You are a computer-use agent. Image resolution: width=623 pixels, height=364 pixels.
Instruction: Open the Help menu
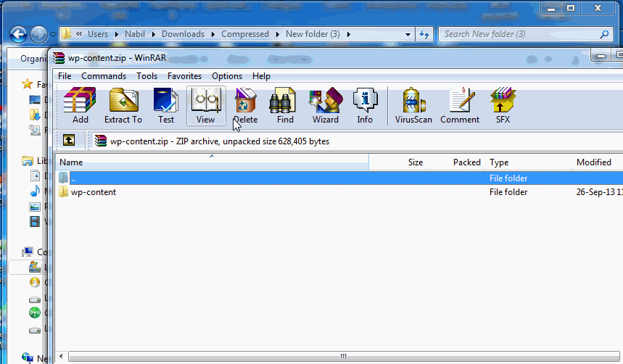click(261, 76)
